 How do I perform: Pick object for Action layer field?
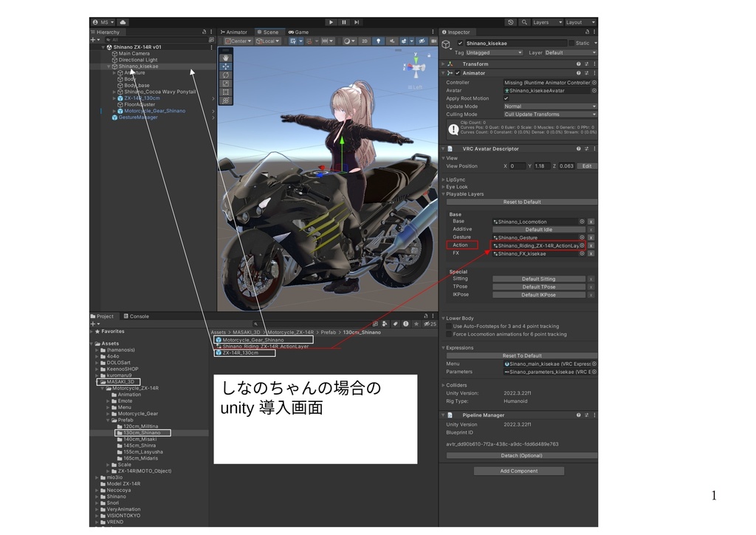pyautogui.click(x=582, y=245)
